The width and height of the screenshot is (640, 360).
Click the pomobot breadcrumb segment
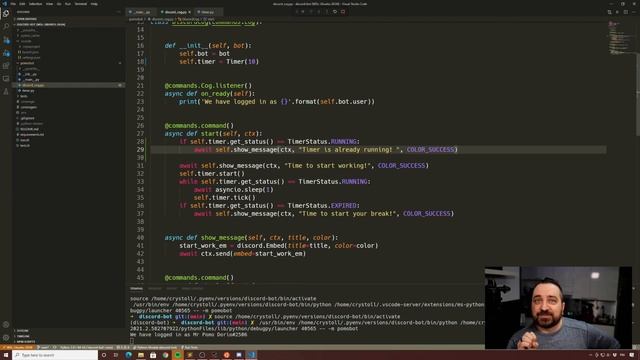tap(136, 19)
